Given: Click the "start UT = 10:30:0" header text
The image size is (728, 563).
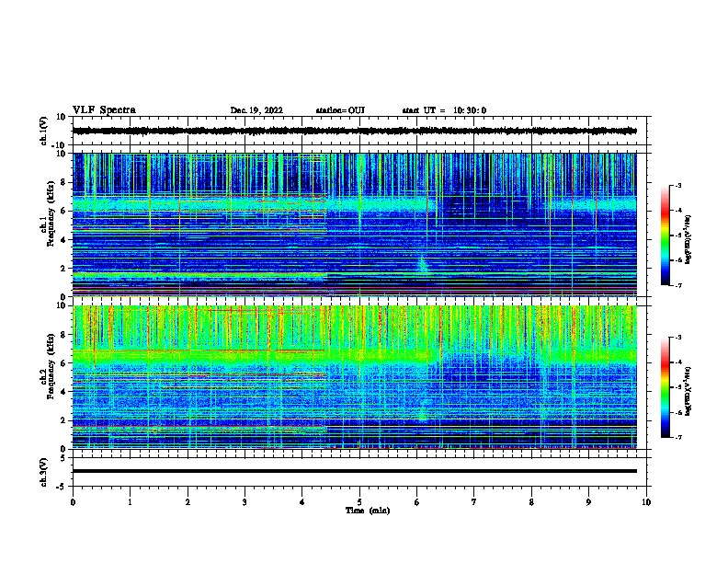Looking at the screenshot, I should (444, 110).
